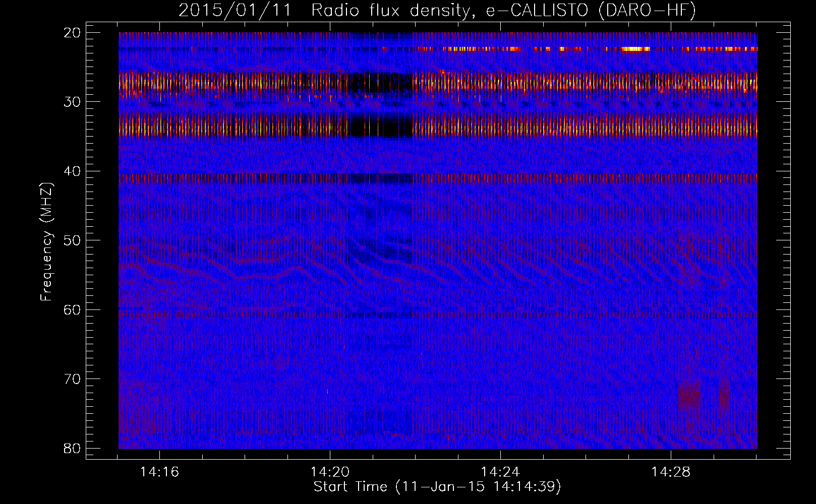Select the 14:28 time tick label
This screenshot has width=816, height=504.
pyautogui.click(x=671, y=472)
